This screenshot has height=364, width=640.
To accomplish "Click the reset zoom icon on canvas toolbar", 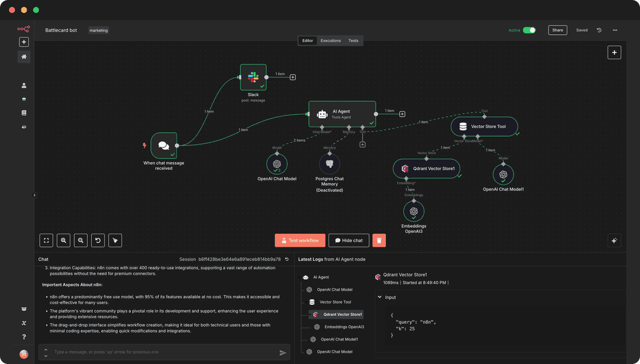I will 97,240.
